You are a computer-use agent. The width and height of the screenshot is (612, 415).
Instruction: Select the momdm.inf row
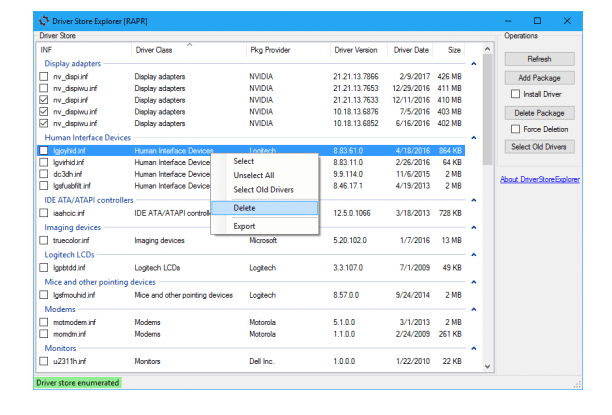pos(251,334)
